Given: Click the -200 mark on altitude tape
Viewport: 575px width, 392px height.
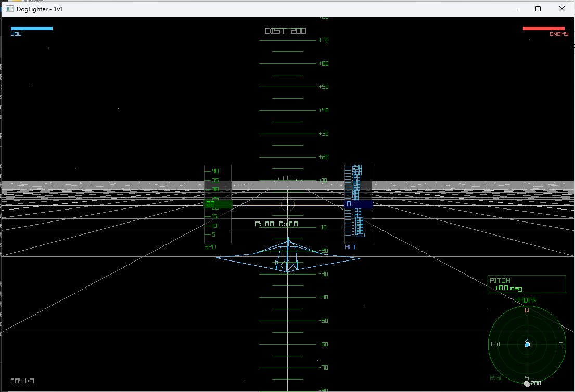Looking at the screenshot, I should 359,235.
